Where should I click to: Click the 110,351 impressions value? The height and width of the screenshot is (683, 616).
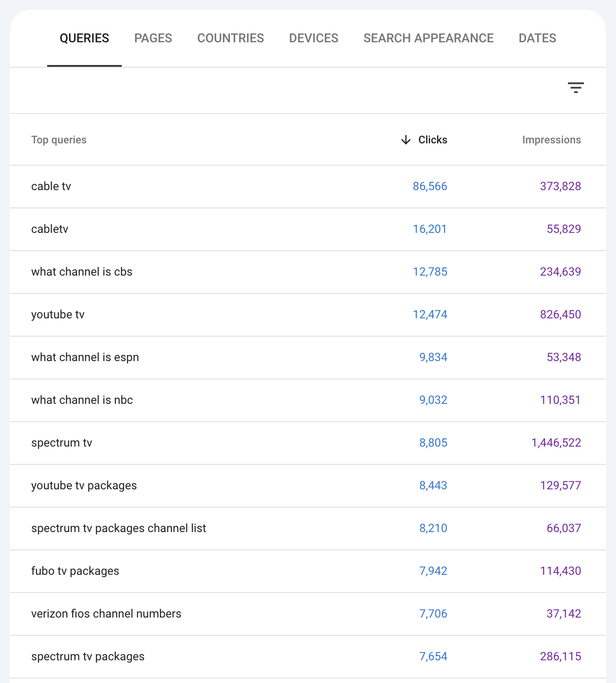pos(561,400)
